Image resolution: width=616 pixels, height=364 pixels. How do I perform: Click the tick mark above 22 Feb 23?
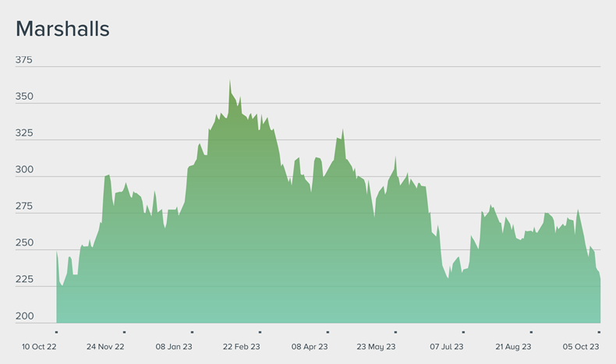260,332
